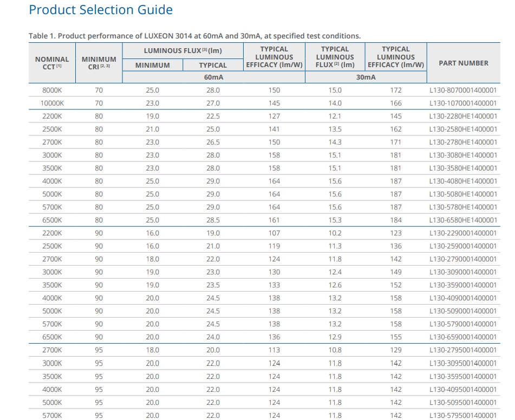Click part number L130-8070001400001
Screen dimensions: 515x420
[x=463, y=90]
